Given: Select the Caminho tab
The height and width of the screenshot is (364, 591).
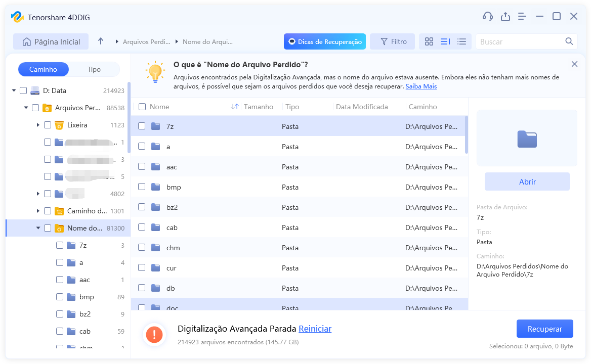Looking at the screenshot, I should (x=43, y=69).
